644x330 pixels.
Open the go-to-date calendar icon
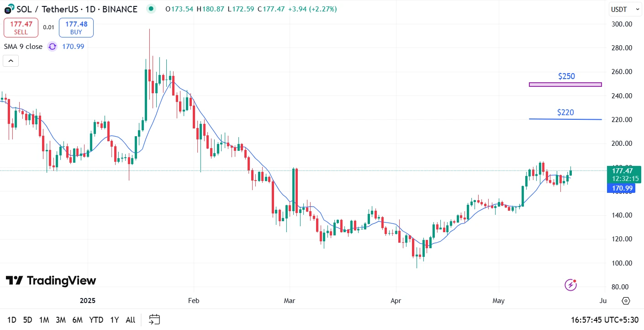(x=154, y=319)
